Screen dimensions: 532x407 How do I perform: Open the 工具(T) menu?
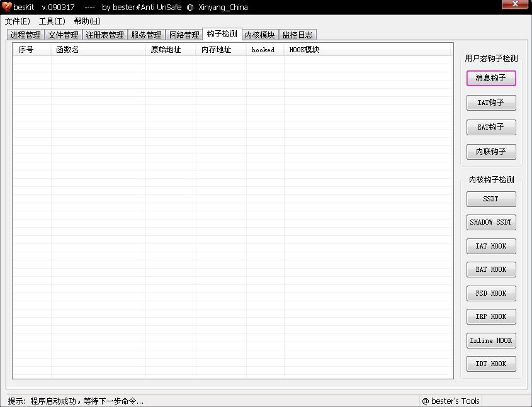click(x=52, y=21)
